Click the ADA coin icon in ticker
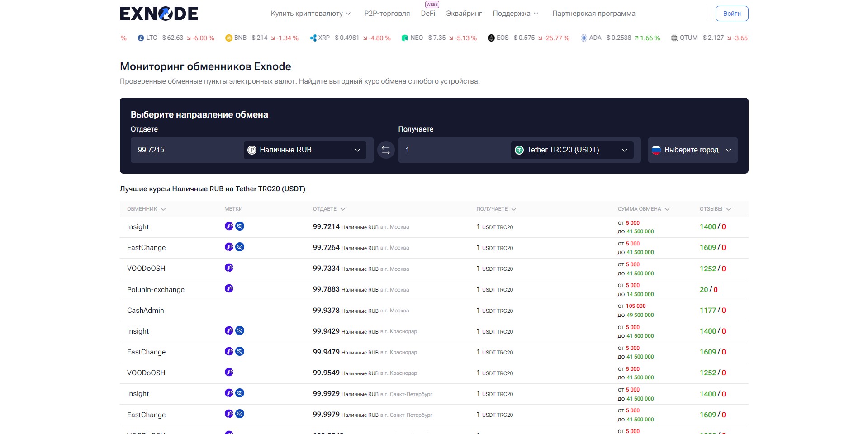The height and width of the screenshot is (434, 868). coord(584,38)
